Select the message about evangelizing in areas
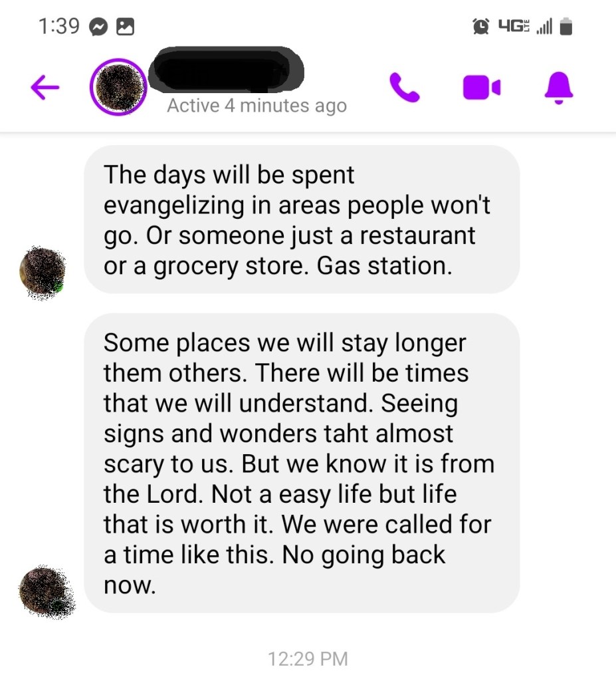Image resolution: width=616 pixels, height=681 pixels. (302, 219)
